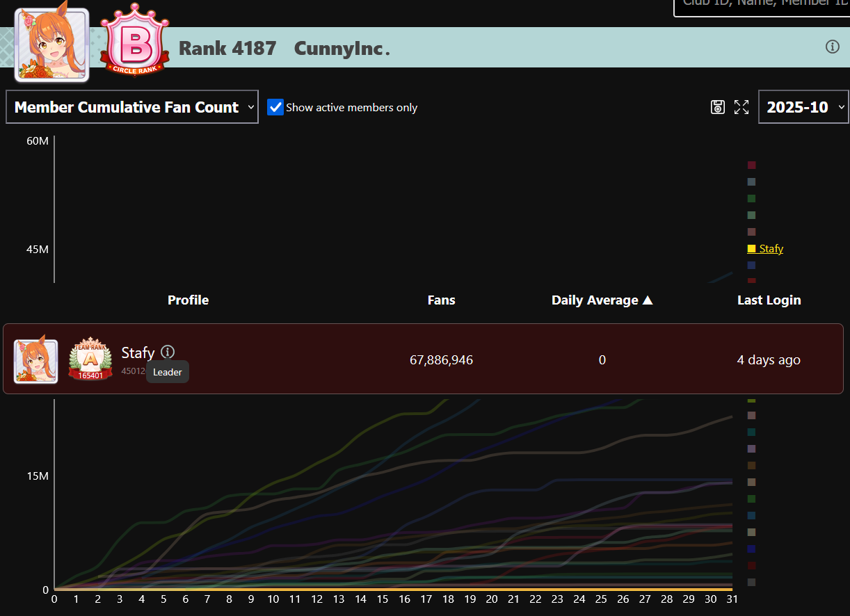This screenshot has width=850, height=616.
Task: Click the Stafy name in the member row
Action: [x=138, y=352]
